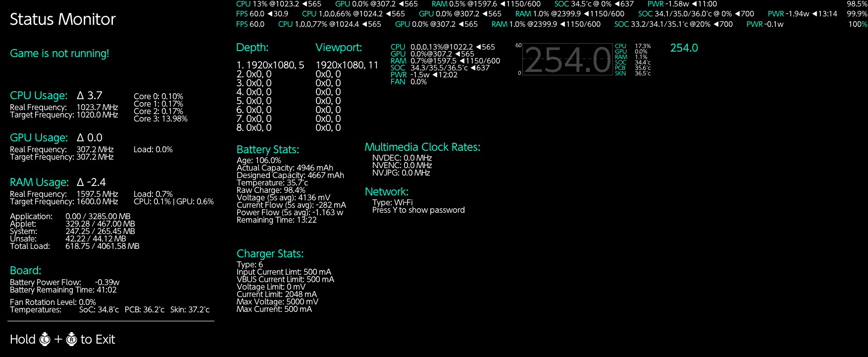The height and width of the screenshot is (357, 868).
Task: Select 'Actual Capacity: 4946 mAh' line
Action: click(x=285, y=168)
